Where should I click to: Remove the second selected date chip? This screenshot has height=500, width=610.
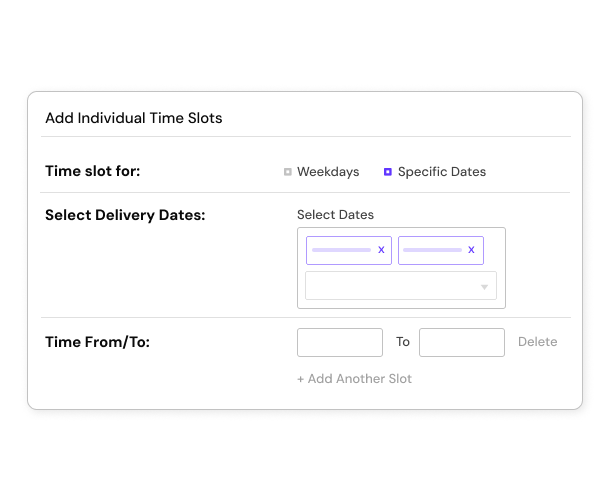tap(471, 250)
